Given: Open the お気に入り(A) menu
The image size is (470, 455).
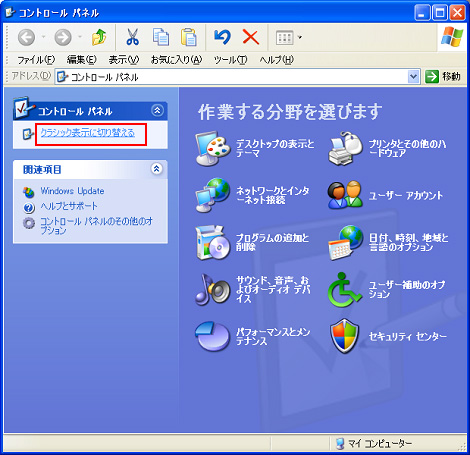Looking at the screenshot, I should [176, 60].
